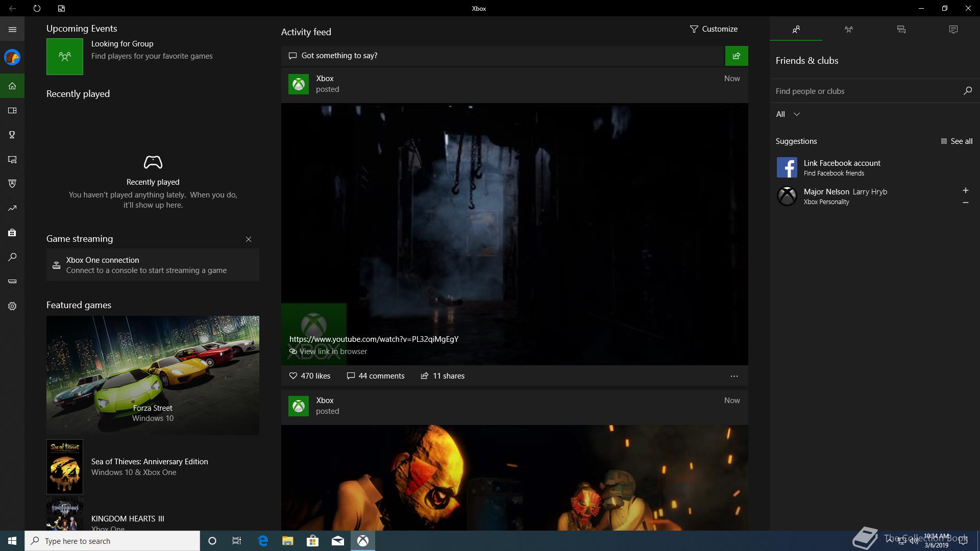Open second Xbox post masked character image
Screen dimensions: 980x551
tap(514, 478)
